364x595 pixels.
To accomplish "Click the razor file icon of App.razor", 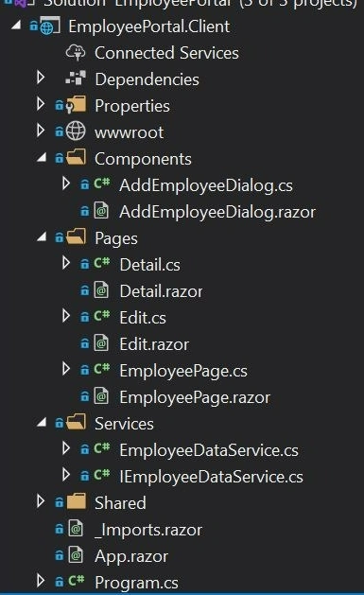I will pos(76,554).
